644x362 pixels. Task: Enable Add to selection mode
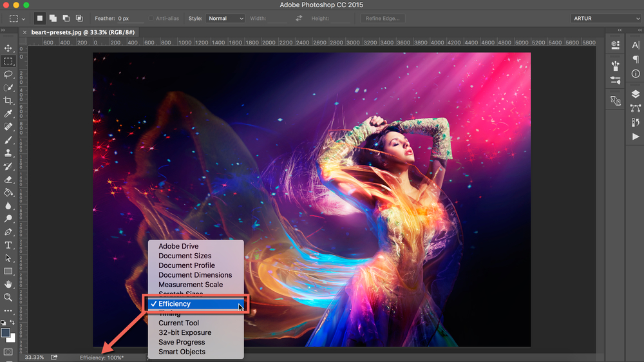(53, 19)
